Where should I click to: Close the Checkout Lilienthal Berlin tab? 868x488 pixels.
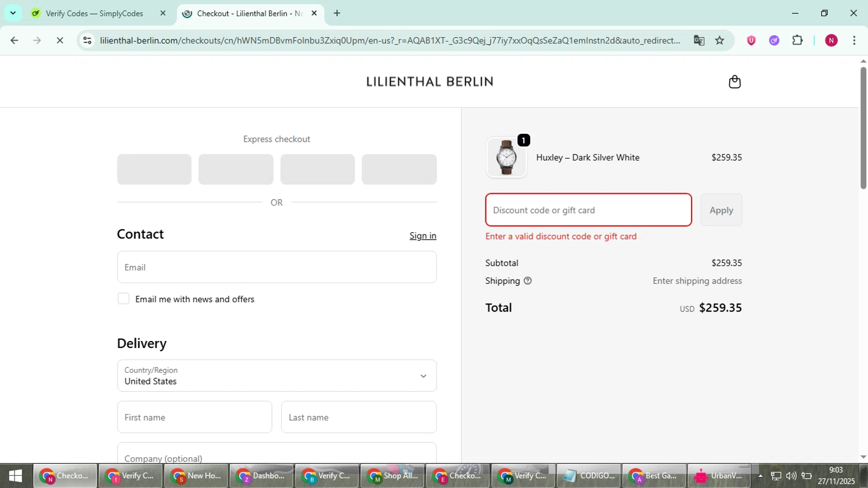[x=314, y=13]
